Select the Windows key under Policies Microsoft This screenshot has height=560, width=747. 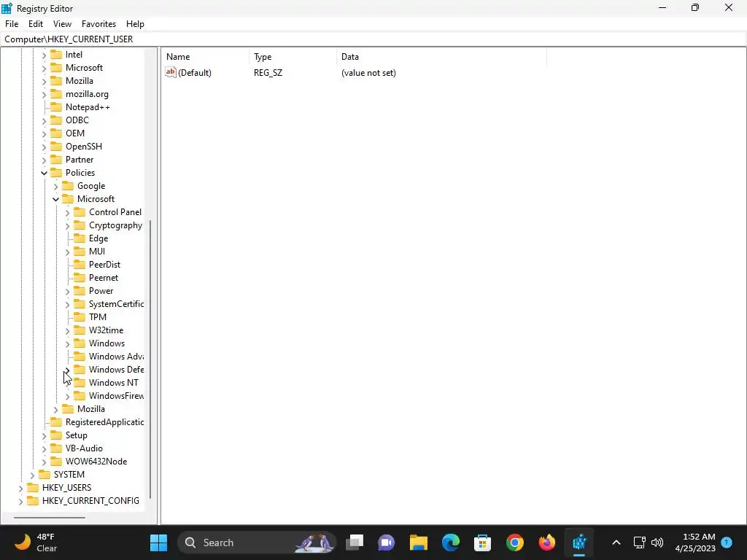[107, 343]
